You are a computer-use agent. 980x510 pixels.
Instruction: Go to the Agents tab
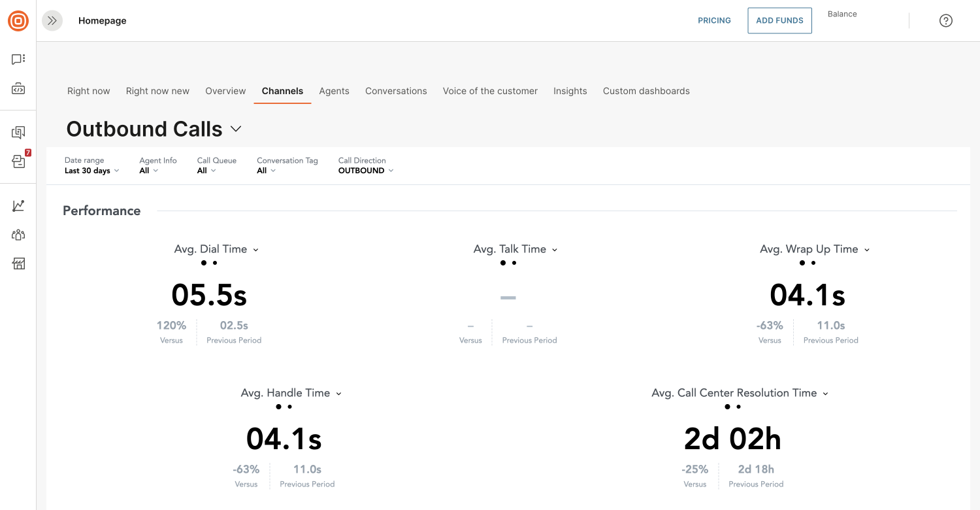click(x=334, y=91)
